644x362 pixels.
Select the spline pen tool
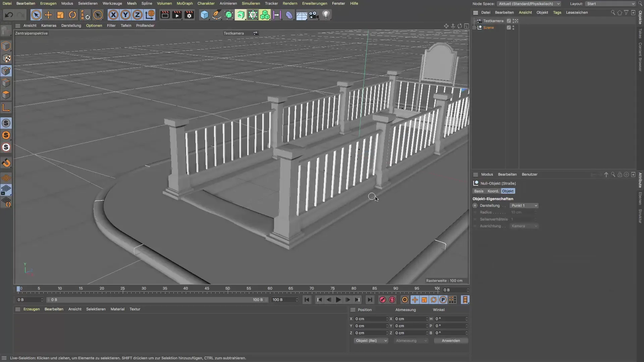click(x=217, y=15)
